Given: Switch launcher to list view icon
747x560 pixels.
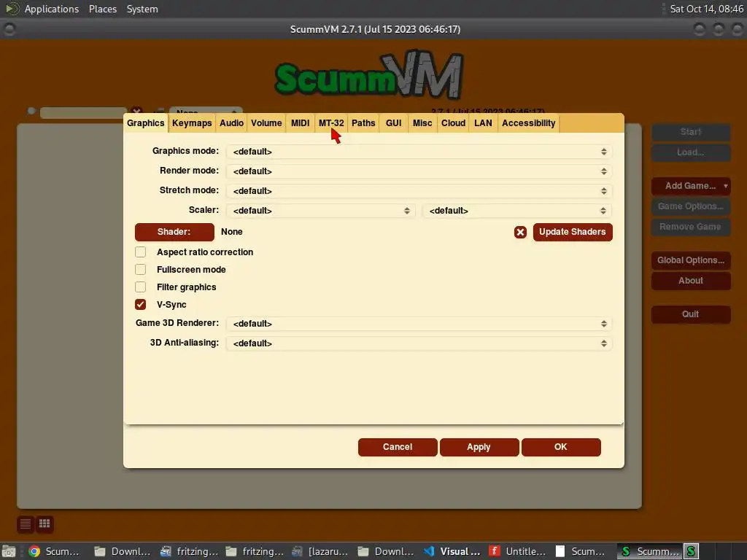Looking at the screenshot, I should (26, 524).
